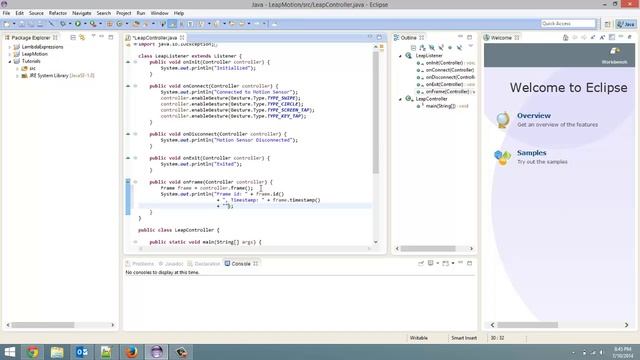This screenshot has width=640, height=360.
Task: Open the Source menu
Action: click(36, 13)
